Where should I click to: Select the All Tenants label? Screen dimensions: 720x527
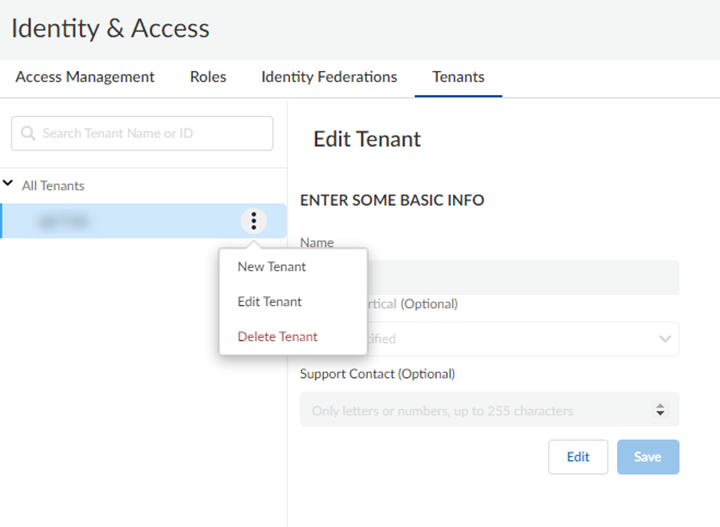coord(53,186)
